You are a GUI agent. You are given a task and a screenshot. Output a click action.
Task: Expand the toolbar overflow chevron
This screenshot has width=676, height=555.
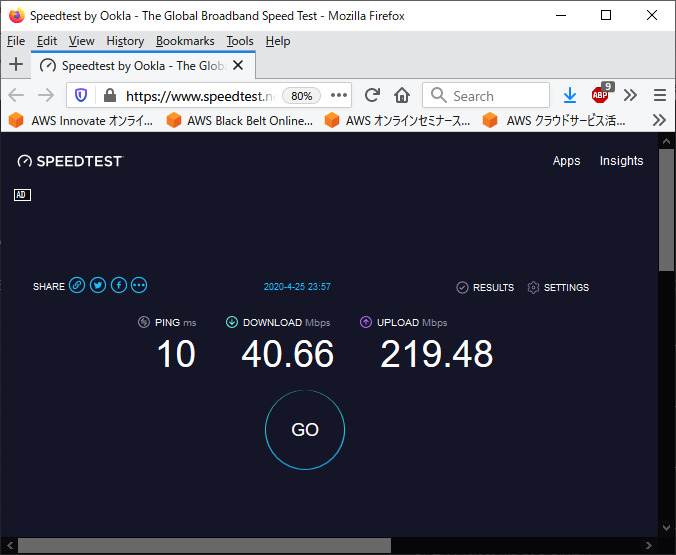pos(630,95)
